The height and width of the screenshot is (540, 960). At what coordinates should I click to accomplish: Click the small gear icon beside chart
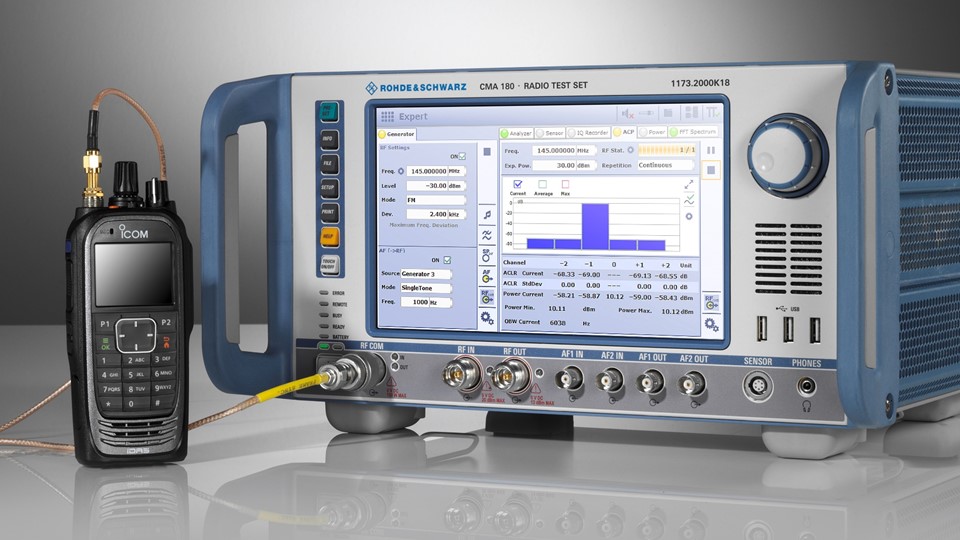(x=689, y=216)
